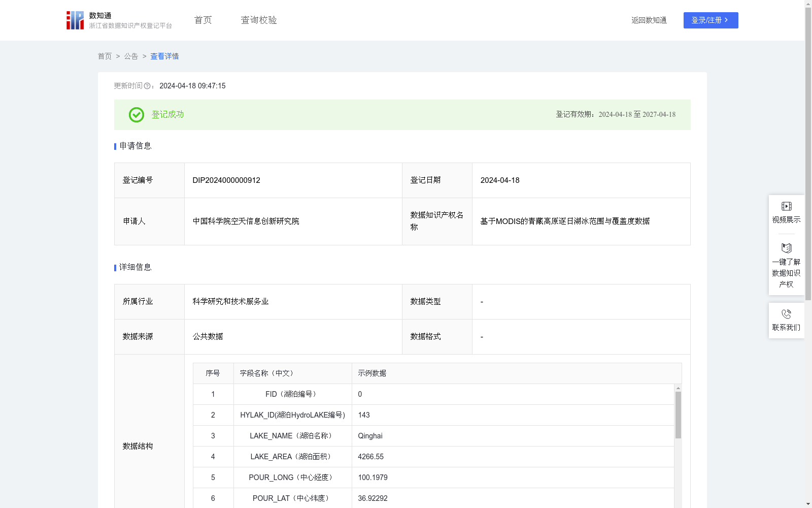
Task: Open the 联系我们 phone icon
Action: 786,314
